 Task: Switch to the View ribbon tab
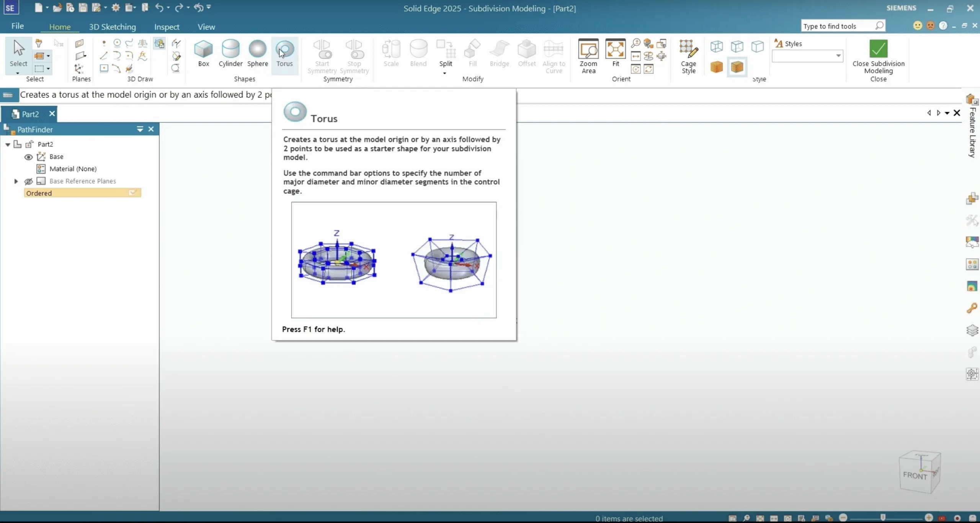(x=206, y=27)
